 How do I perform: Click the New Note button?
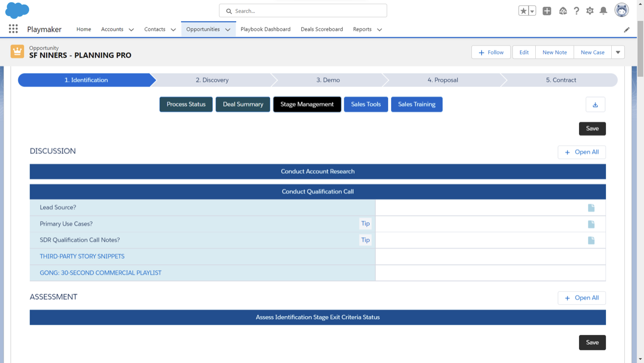(x=555, y=52)
